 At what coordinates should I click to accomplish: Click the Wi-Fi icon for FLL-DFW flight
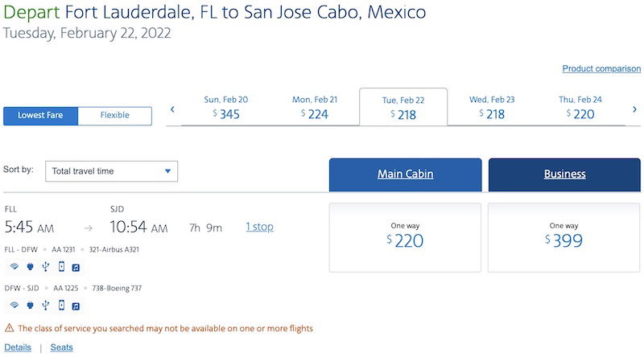(14, 267)
